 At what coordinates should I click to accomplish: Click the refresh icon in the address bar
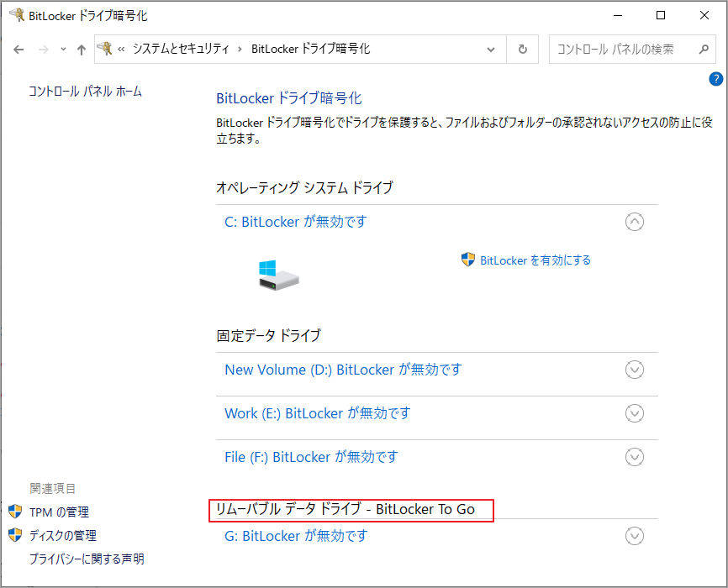[521, 49]
